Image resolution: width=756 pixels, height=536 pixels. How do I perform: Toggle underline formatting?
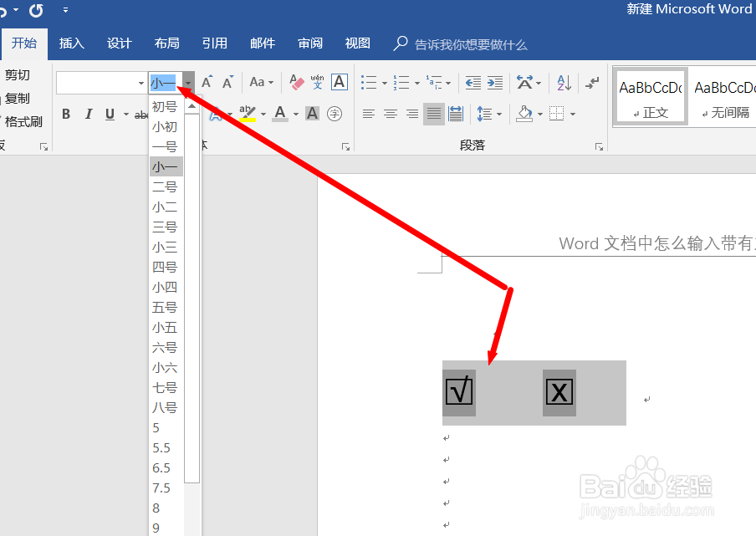[110, 114]
